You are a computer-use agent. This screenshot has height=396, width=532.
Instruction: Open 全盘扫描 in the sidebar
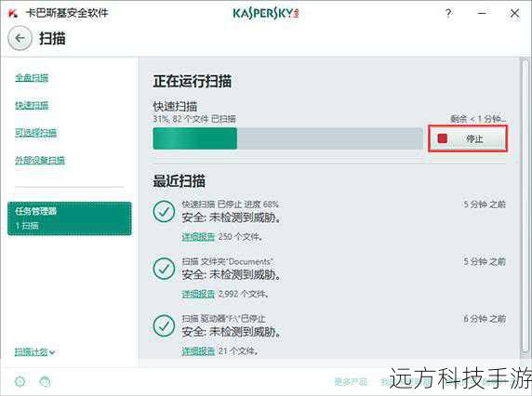32,78
